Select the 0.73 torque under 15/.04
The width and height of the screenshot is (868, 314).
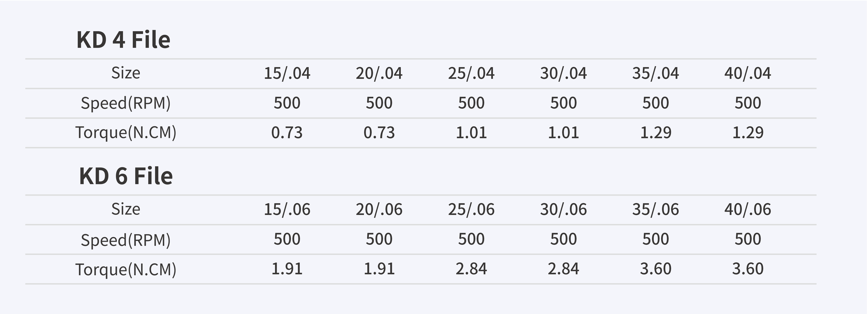click(x=287, y=133)
